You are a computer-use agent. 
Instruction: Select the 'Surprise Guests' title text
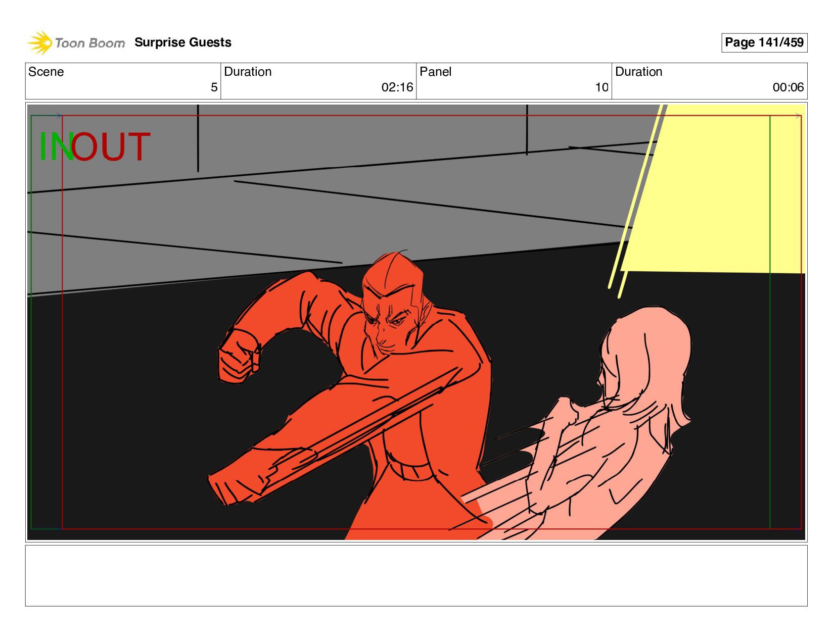(x=183, y=42)
